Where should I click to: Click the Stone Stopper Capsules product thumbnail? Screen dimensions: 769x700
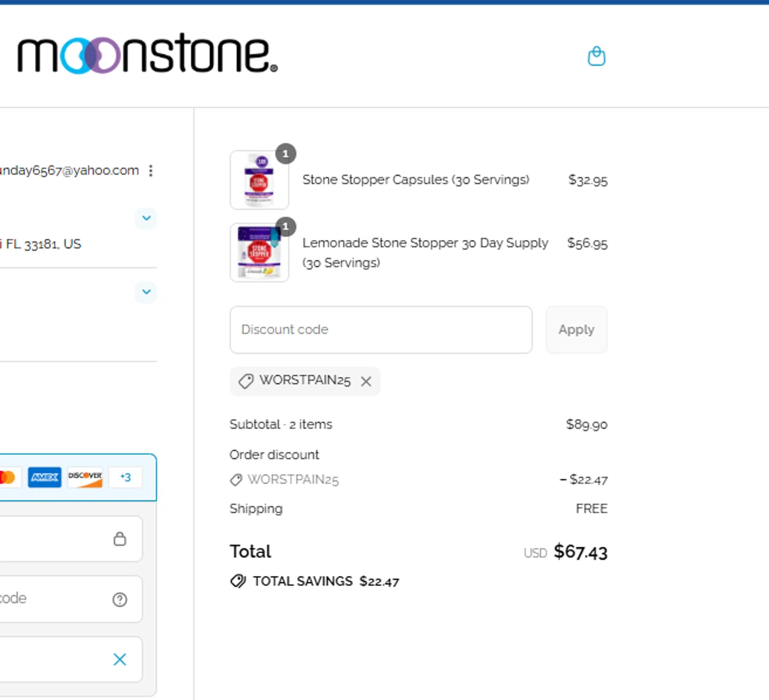259,180
